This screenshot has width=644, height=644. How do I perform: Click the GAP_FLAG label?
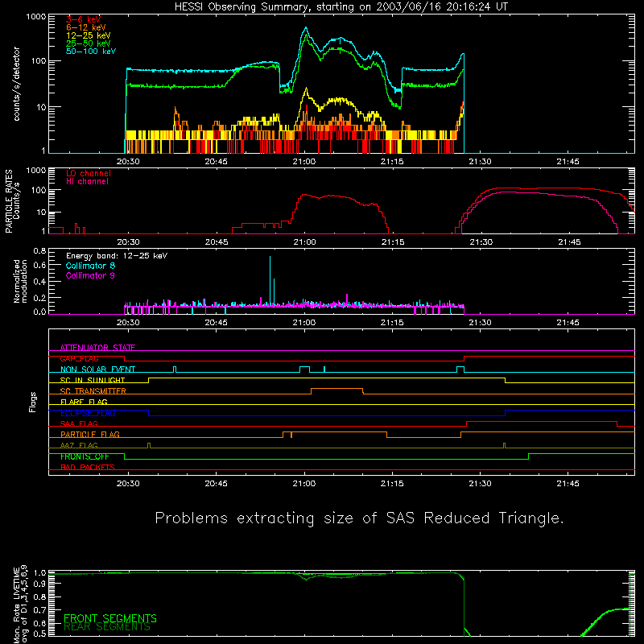pyautogui.click(x=79, y=358)
